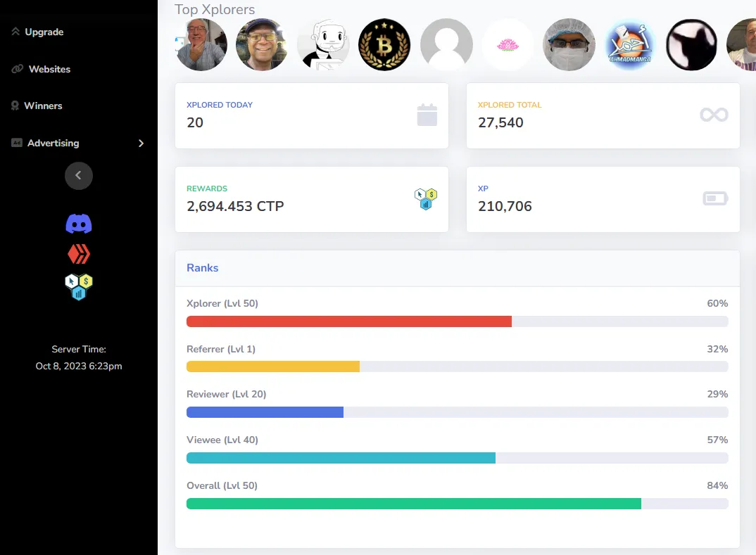
Task: Open the first Top Xplorer avatar, man with hand on chin
Action: (201, 45)
